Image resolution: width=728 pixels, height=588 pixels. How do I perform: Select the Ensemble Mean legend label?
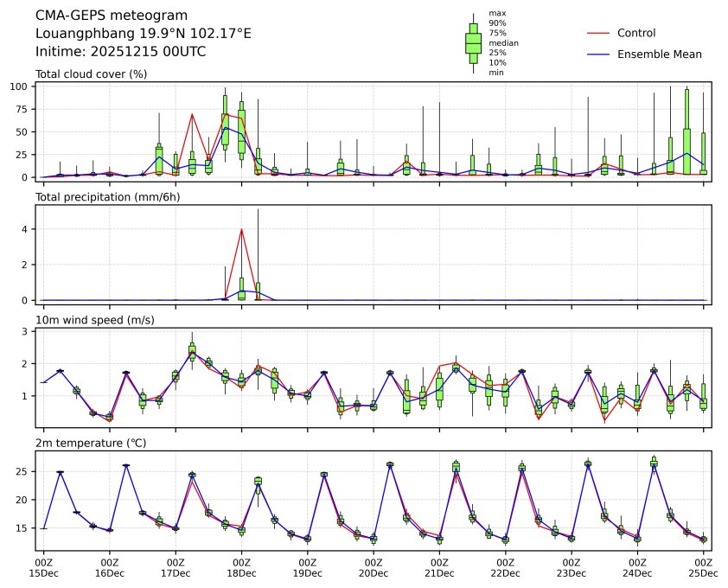pyautogui.click(x=659, y=54)
